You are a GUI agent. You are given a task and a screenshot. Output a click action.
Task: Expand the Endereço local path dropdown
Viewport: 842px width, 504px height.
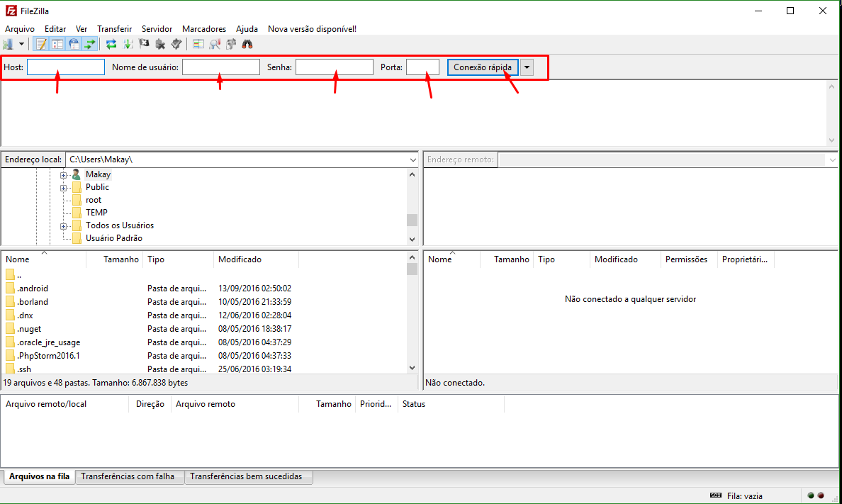[x=412, y=159]
